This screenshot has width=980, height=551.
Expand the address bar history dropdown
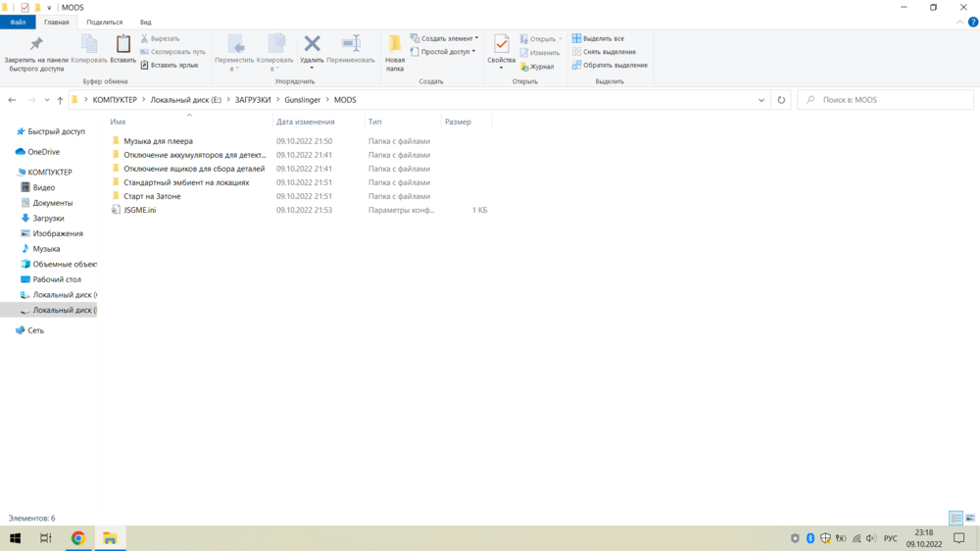[x=761, y=100]
